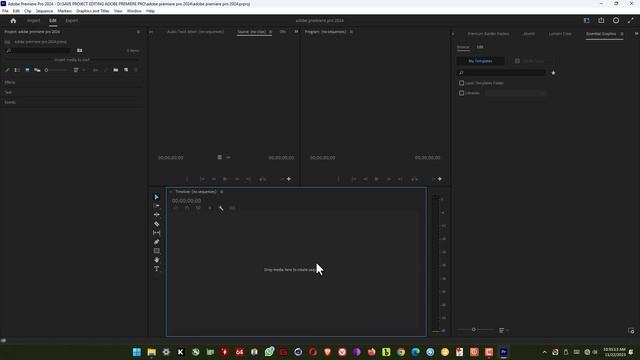This screenshot has width=640, height=360.
Task: Open Project panel menu
Action: pos(138,32)
